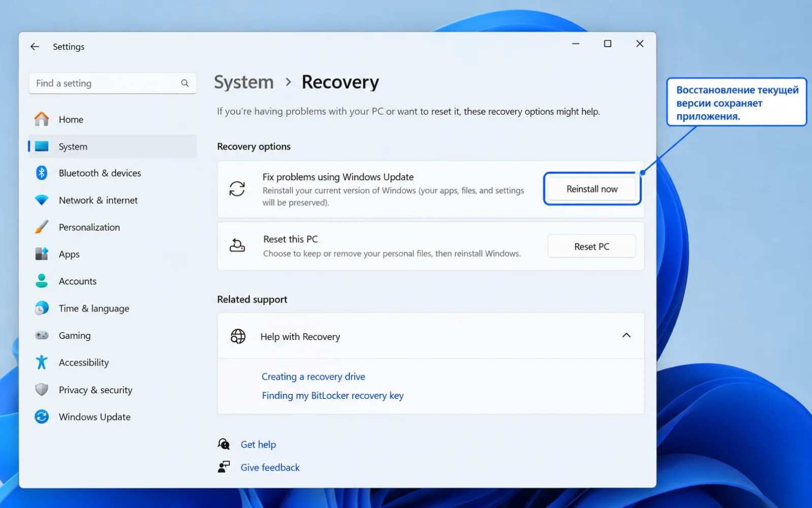This screenshot has width=812, height=508.
Task: Click the System monitor icon
Action: pyautogui.click(x=42, y=147)
